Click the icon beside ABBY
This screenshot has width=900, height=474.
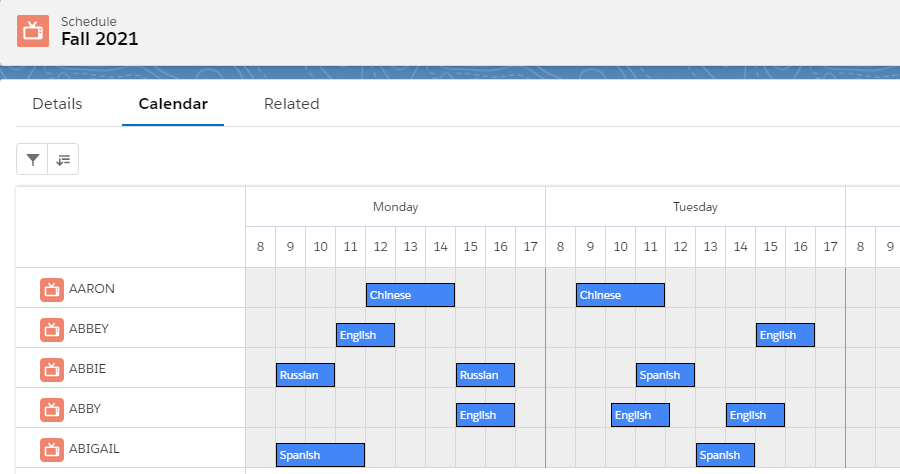[52, 409]
